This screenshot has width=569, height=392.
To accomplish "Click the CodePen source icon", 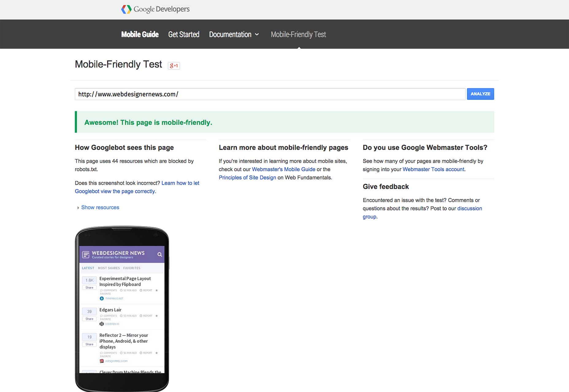I will point(102,324).
